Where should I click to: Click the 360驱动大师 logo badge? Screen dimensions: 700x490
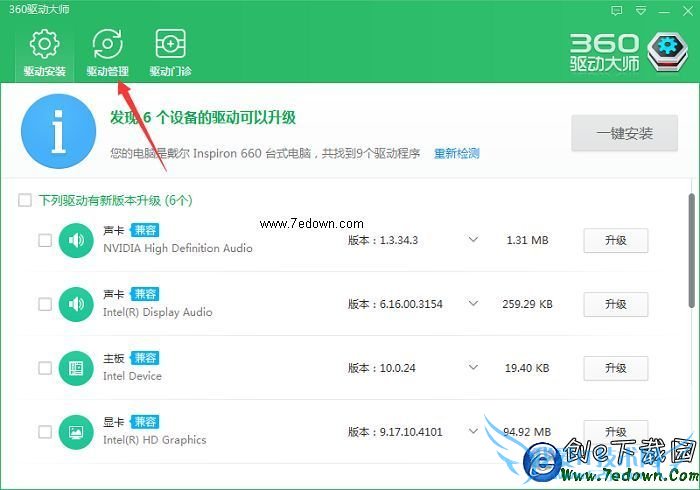(667, 52)
